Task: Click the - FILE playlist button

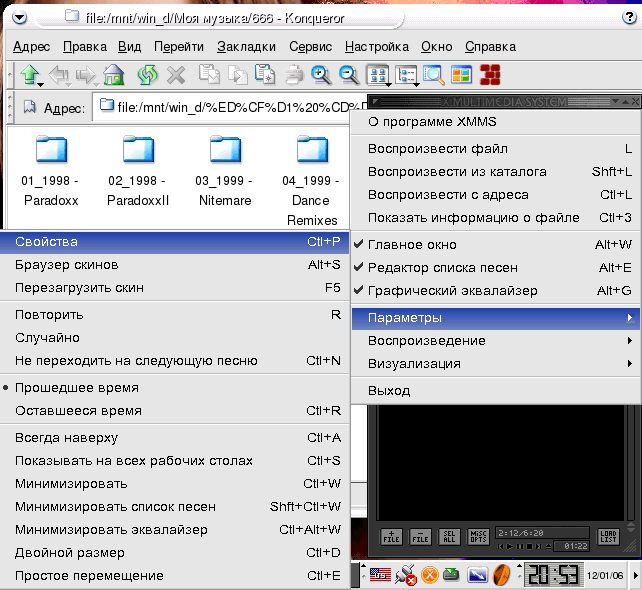Action: tap(420, 536)
